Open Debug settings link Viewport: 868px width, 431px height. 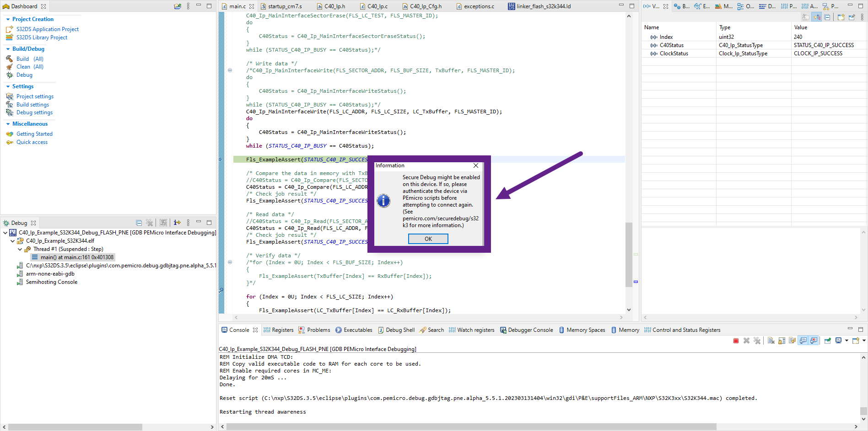click(34, 112)
